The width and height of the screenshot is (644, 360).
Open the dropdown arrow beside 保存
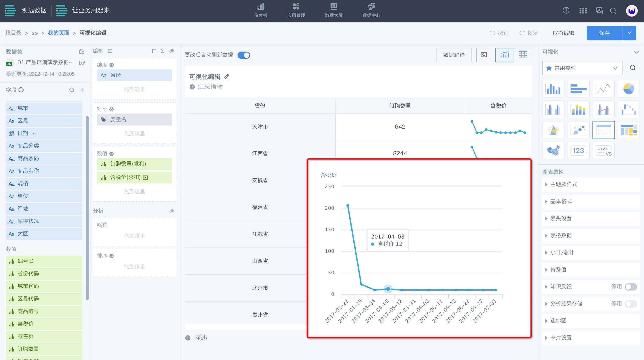(629, 33)
